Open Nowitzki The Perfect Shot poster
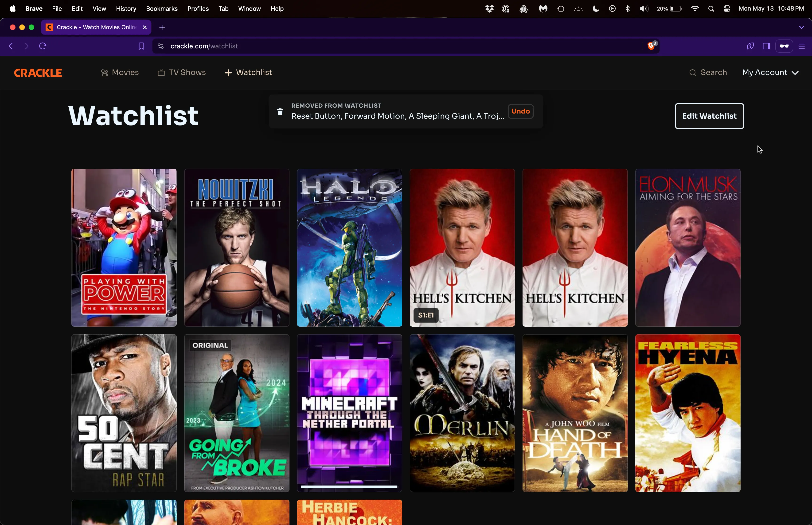The image size is (812, 525). pos(237,247)
